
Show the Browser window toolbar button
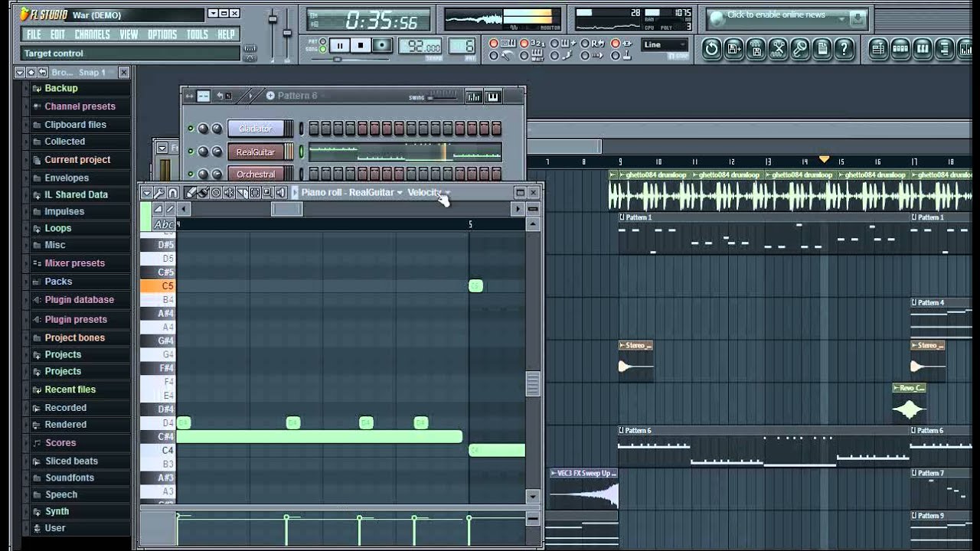tap(945, 49)
